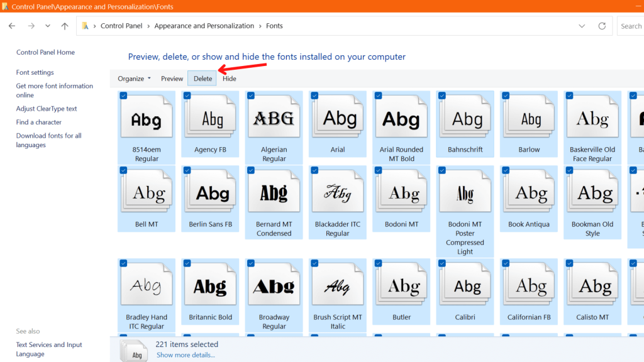
Task: Open the recent locations dropdown arrow
Action: [x=48, y=26]
